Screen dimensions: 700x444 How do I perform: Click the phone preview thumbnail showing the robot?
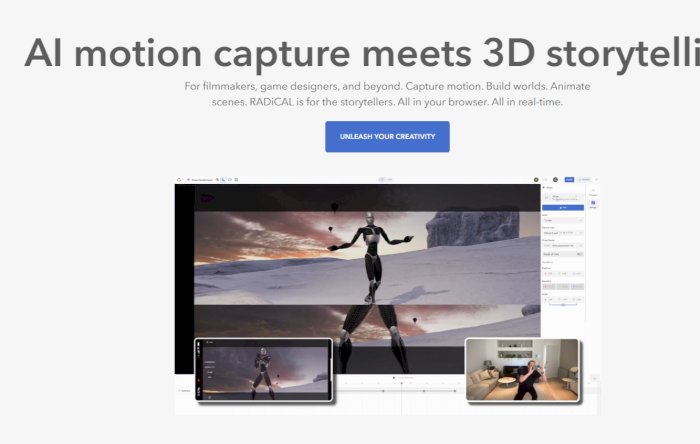click(264, 369)
